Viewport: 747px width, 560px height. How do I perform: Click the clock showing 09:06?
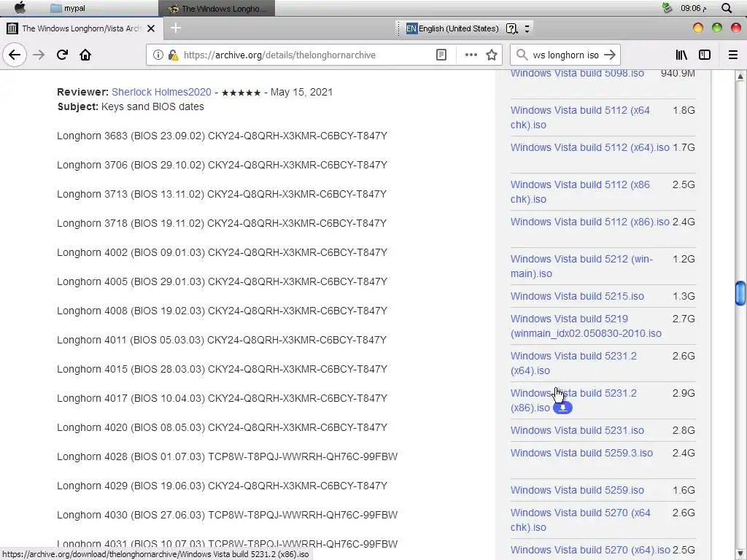(693, 8)
